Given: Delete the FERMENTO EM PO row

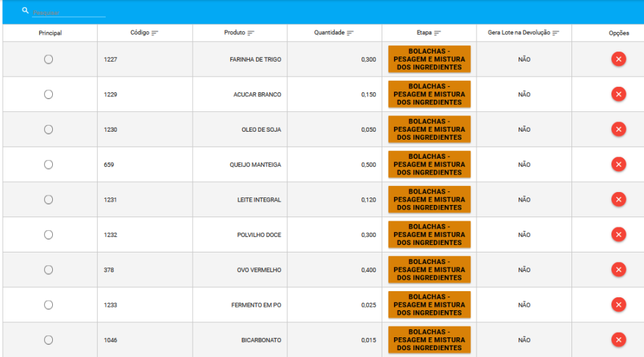Looking at the screenshot, I should click(x=618, y=305).
